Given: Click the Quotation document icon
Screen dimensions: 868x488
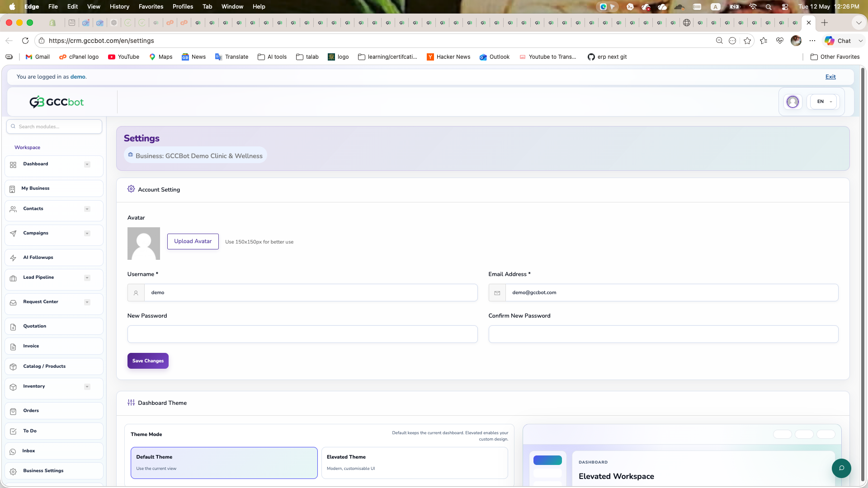Looking at the screenshot, I should [x=13, y=327].
